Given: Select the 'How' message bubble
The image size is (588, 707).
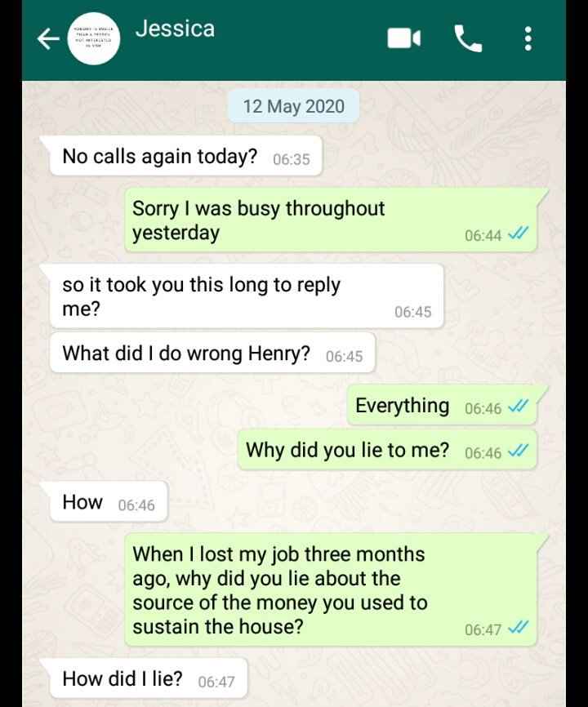Looking at the screenshot, I should click(109, 502).
